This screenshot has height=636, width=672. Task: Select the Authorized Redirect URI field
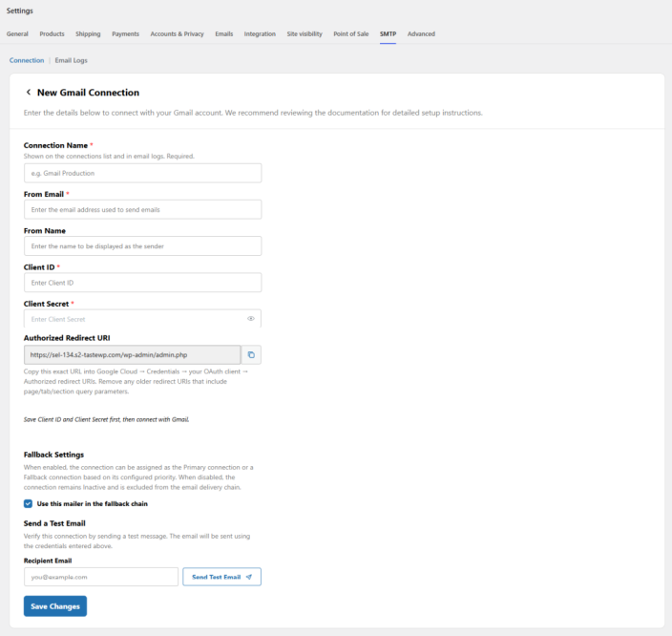point(133,354)
